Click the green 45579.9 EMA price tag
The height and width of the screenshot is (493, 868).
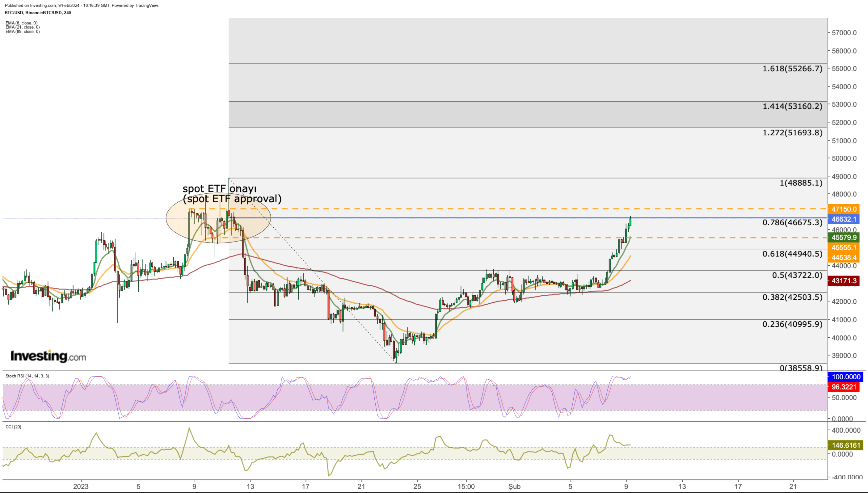click(x=844, y=238)
